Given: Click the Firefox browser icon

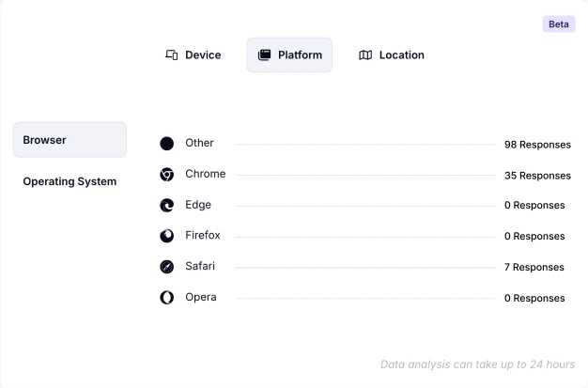Looking at the screenshot, I should click(x=166, y=236).
